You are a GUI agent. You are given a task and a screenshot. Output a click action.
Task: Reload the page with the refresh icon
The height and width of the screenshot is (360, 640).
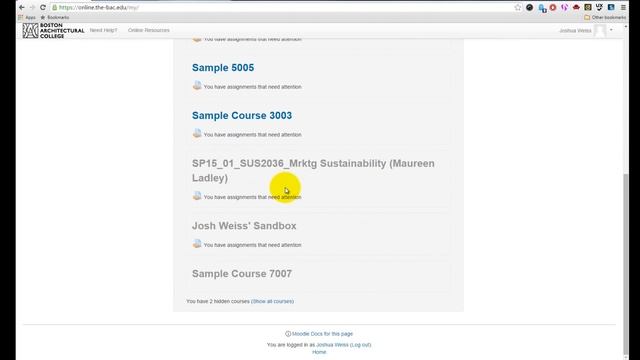click(43, 7)
